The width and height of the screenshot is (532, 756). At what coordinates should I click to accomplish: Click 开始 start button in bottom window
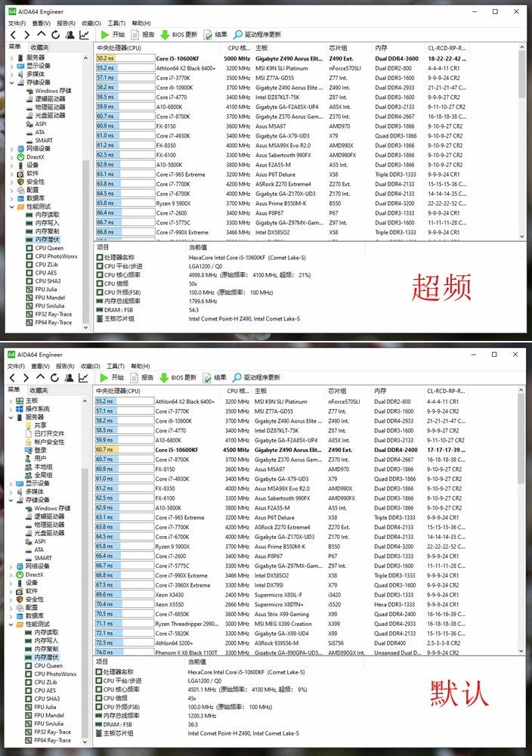click(x=111, y=377)
